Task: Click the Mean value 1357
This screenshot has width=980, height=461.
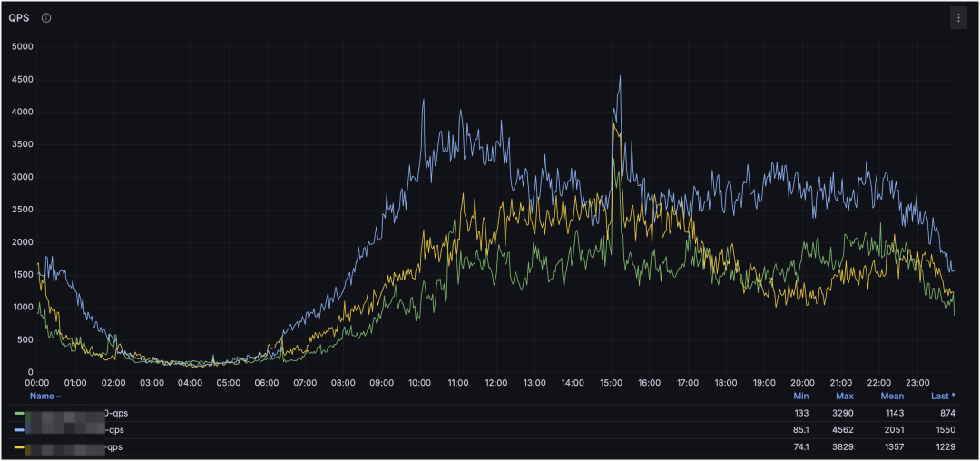Action: [x=893, y=447]
